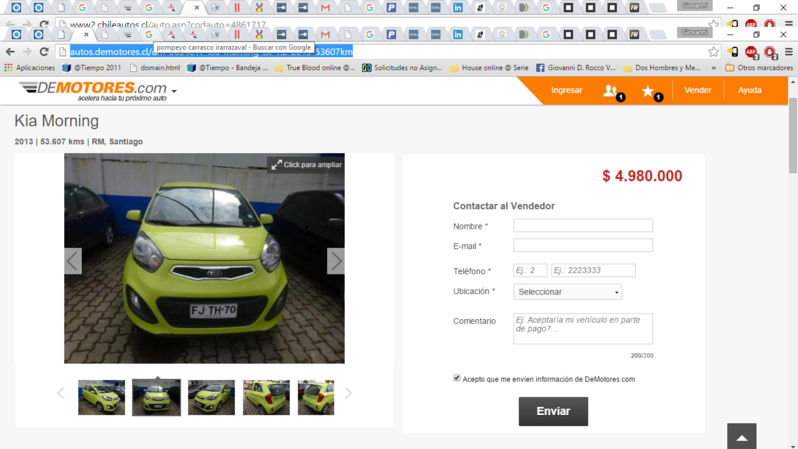Open the contacts icon in orange header
The width and height of the screenshot is (798, 449).
pyautogui.click(x=610, y=91)
